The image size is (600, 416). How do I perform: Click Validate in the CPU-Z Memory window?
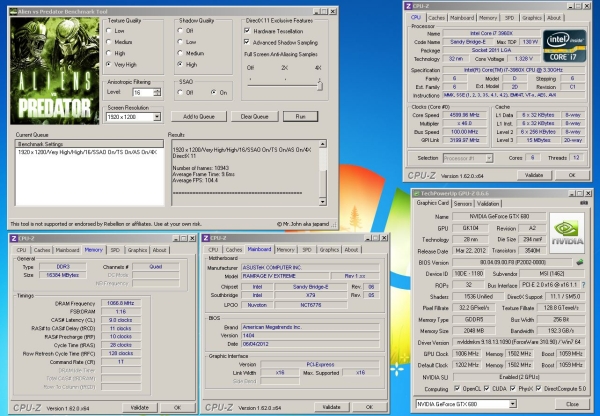click(x=139, y=408)
